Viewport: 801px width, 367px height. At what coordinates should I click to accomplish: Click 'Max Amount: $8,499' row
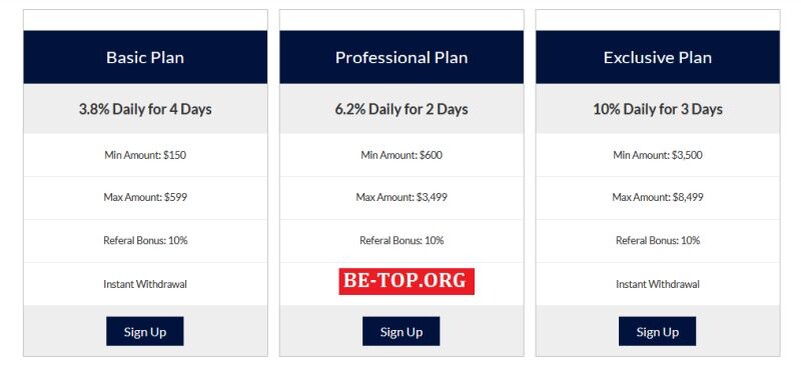pos(658,198)
